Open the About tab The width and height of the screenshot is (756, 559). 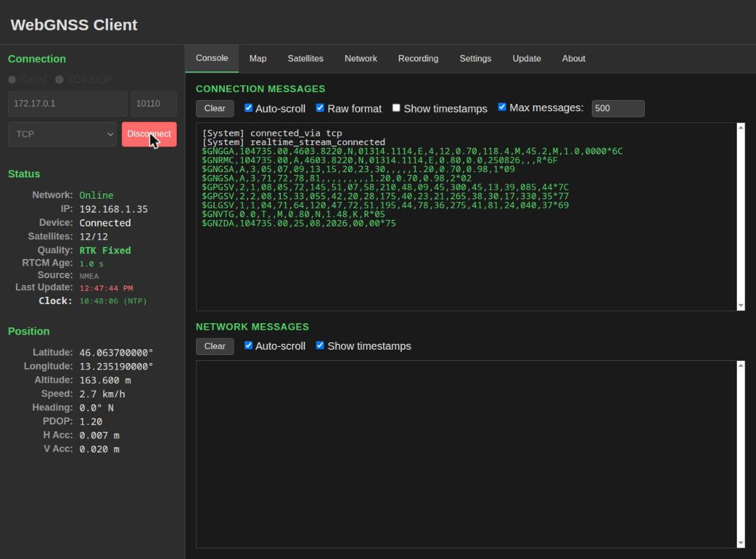coord(574,59)
